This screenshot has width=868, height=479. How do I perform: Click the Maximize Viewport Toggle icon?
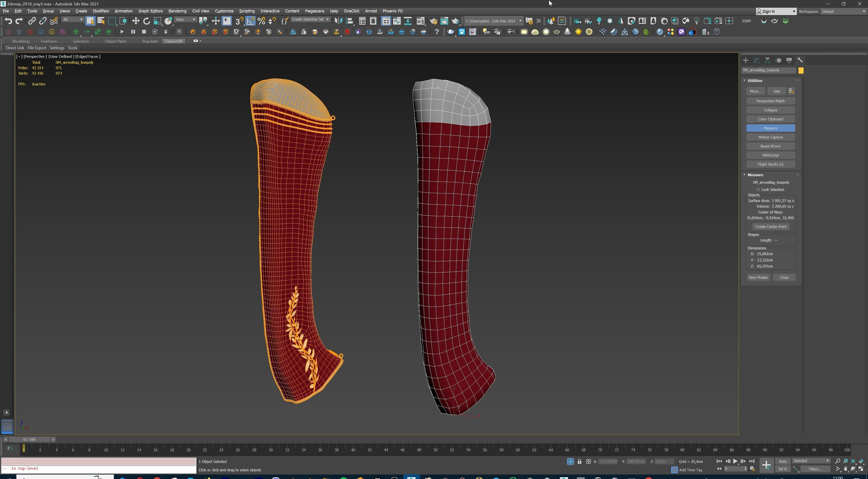point(861,469)
